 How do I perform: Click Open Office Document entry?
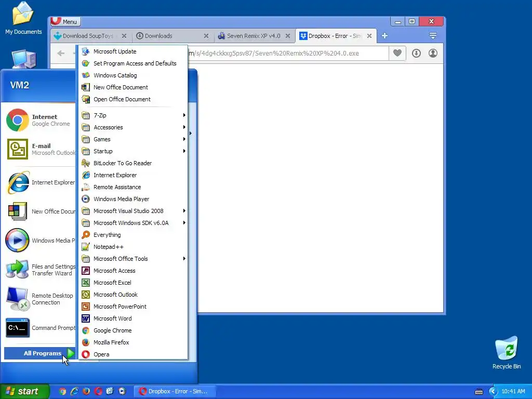coord(134,99)
